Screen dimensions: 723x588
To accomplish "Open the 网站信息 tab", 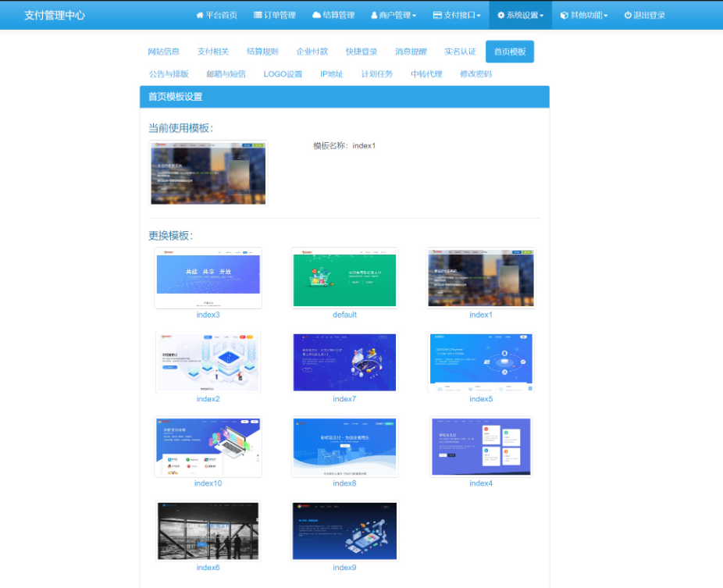I will (x=164, y=52).
